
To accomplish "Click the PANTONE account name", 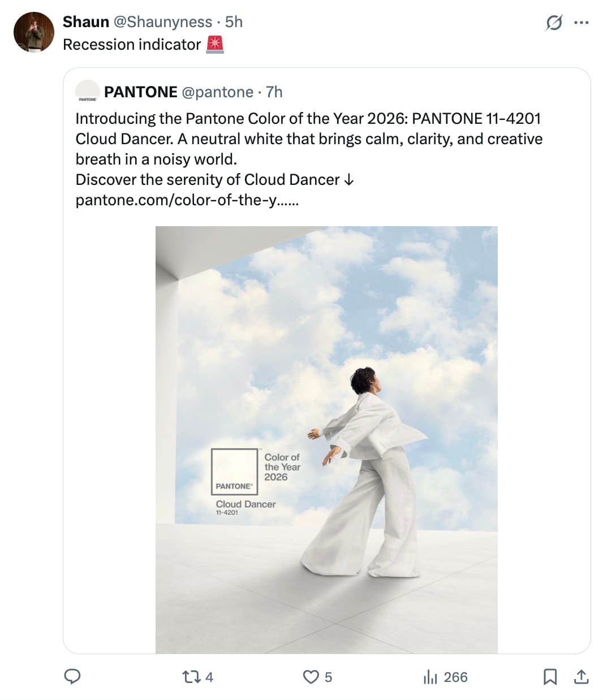I will (141, 92).
